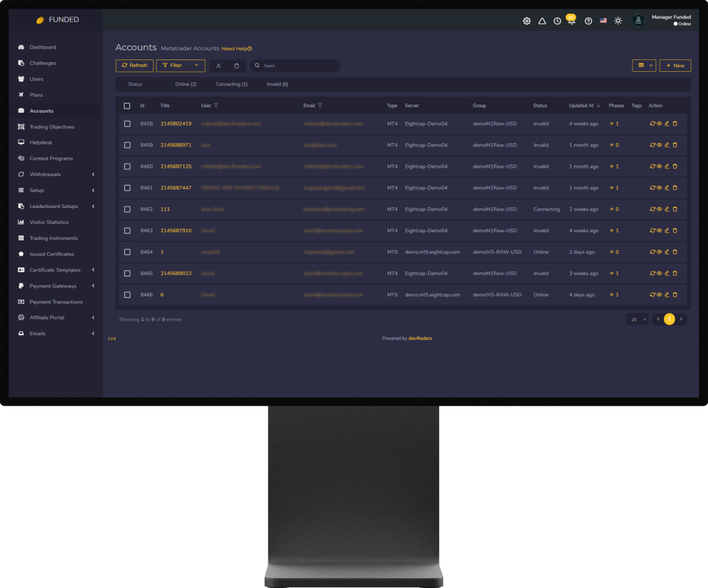The image size is (708, 588).
Task: Open the settings gear in top bar
Action: pos(527,21)
